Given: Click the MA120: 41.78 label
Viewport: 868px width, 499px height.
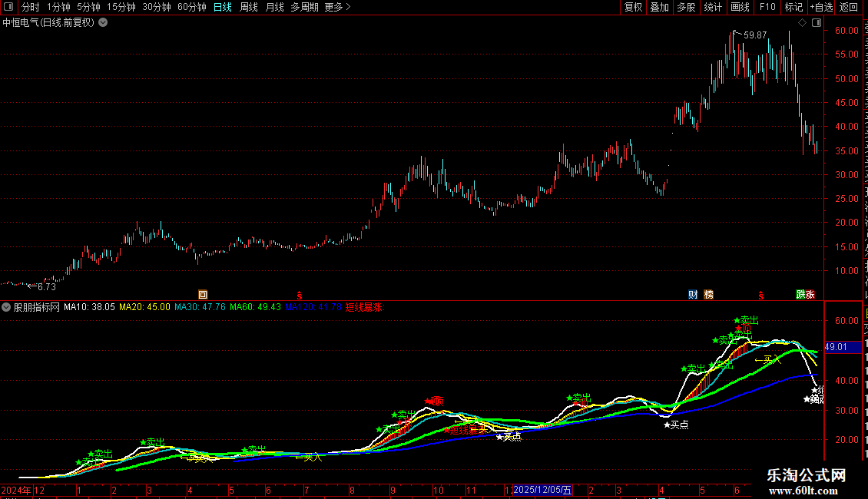Looking at the screenshot, I should pos(313,307).
